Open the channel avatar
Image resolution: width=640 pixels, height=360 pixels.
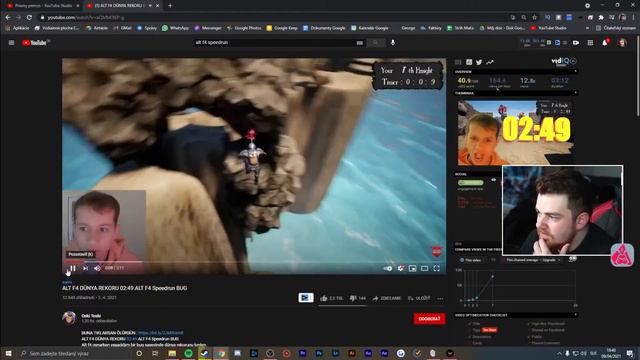click(69, 318)
